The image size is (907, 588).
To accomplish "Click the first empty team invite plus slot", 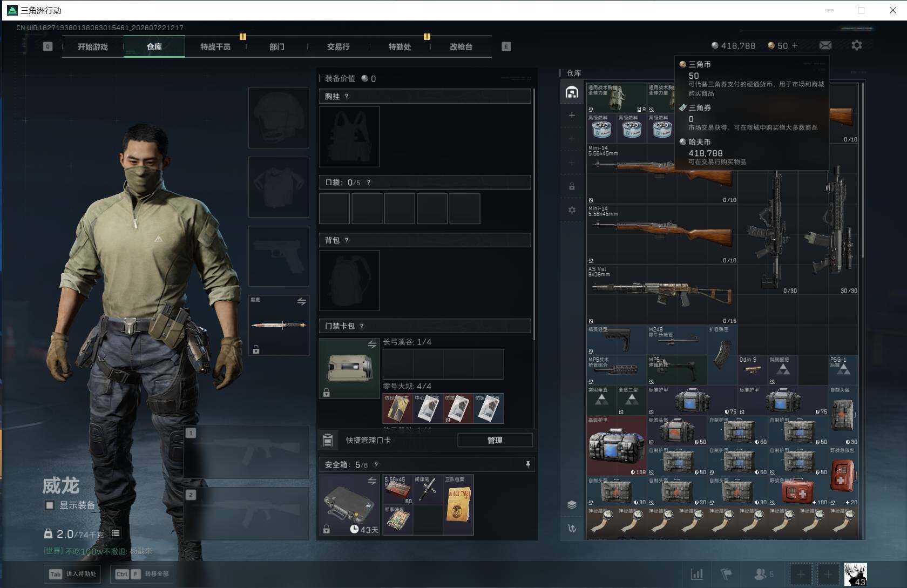I will 801,574.
